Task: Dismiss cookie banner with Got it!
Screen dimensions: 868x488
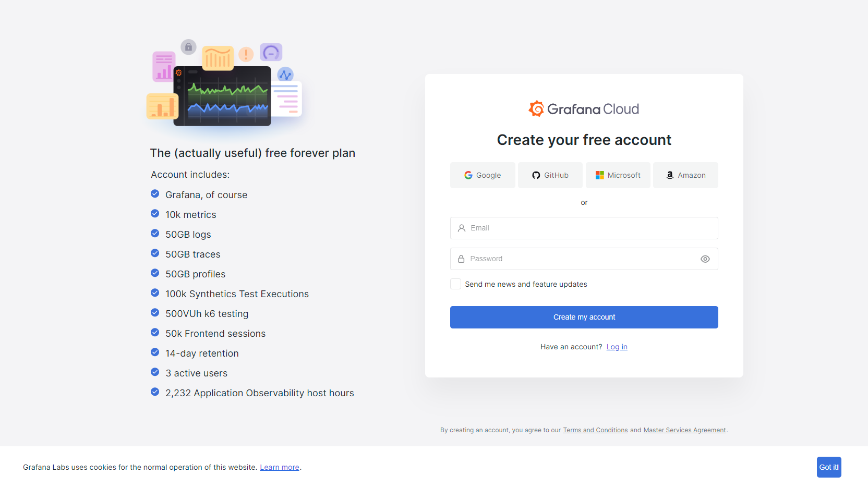Action: [x=829, y=467]
